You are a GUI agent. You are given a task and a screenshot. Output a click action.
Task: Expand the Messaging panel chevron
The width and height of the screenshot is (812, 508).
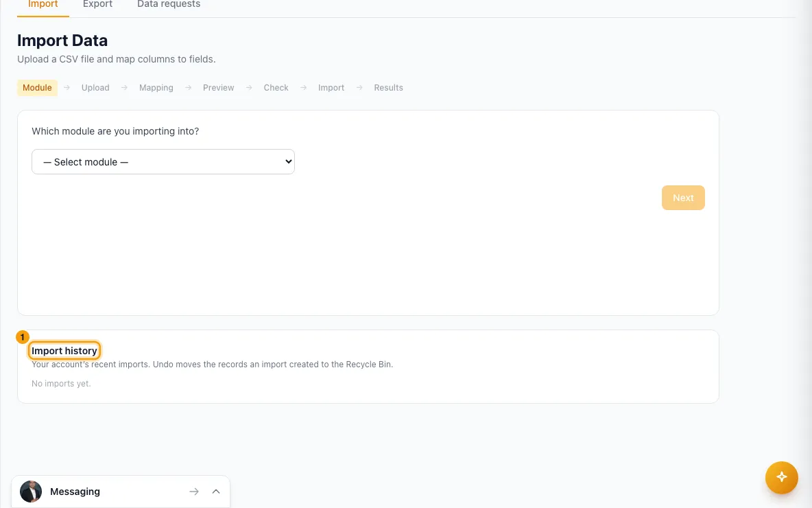click(216, 492)
